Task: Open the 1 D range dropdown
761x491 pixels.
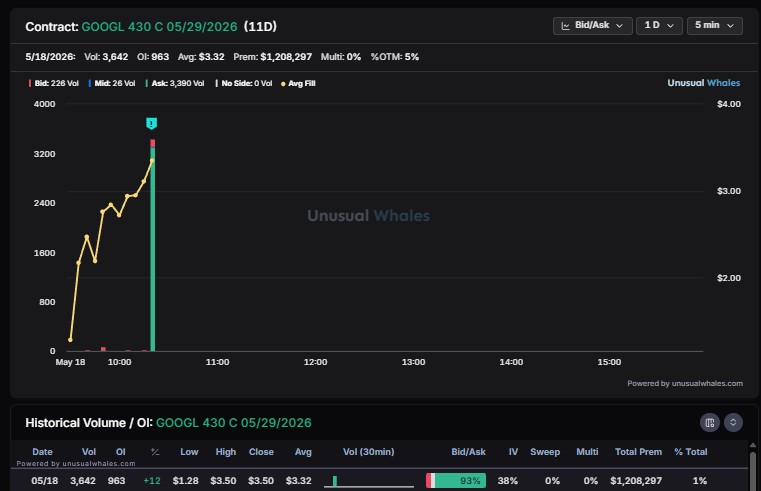Action: click(x=659, y=26)
